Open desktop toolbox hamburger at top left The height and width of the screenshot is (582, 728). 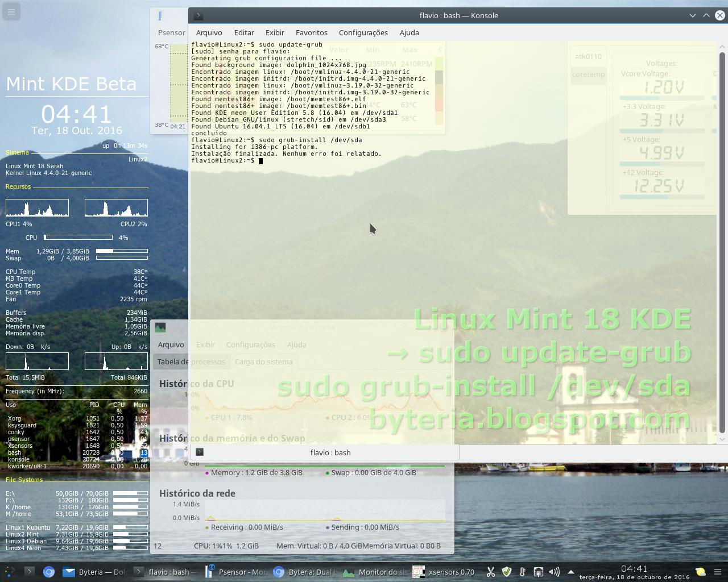click(x=11, y=11)
